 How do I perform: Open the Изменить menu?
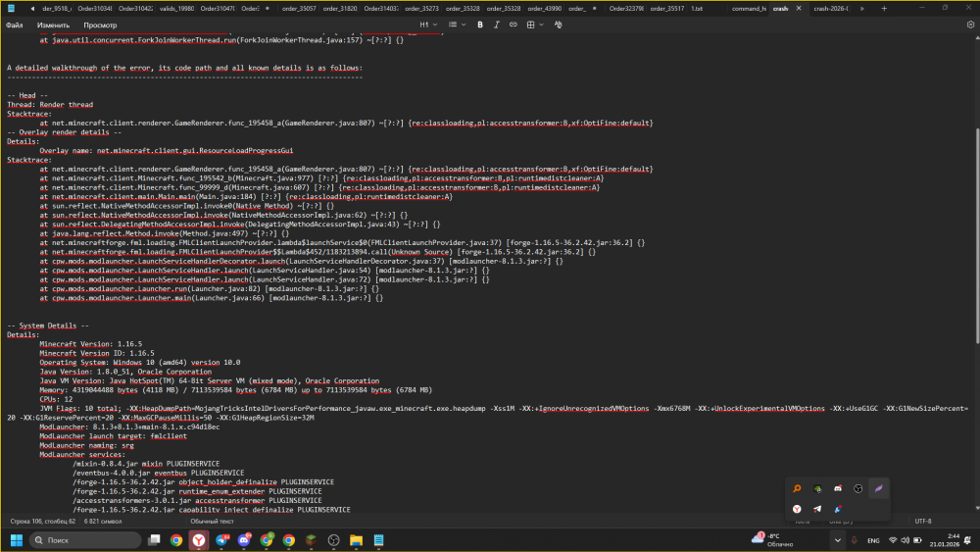(53, 25)
